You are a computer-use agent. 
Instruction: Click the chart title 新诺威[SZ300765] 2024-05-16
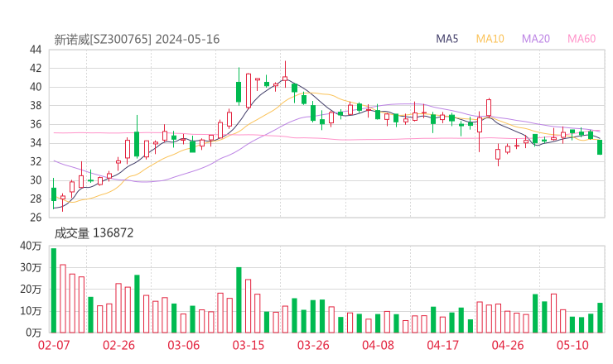137,39
